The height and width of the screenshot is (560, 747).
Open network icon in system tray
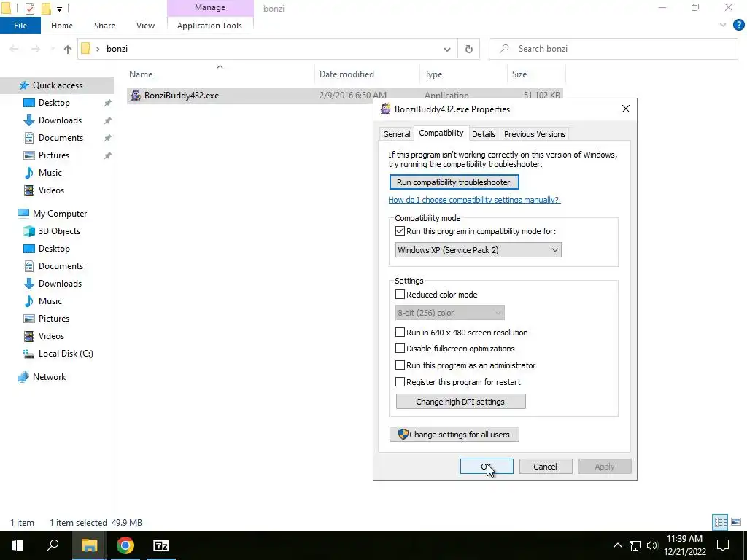pyautogui.click(x=635, y=545)
